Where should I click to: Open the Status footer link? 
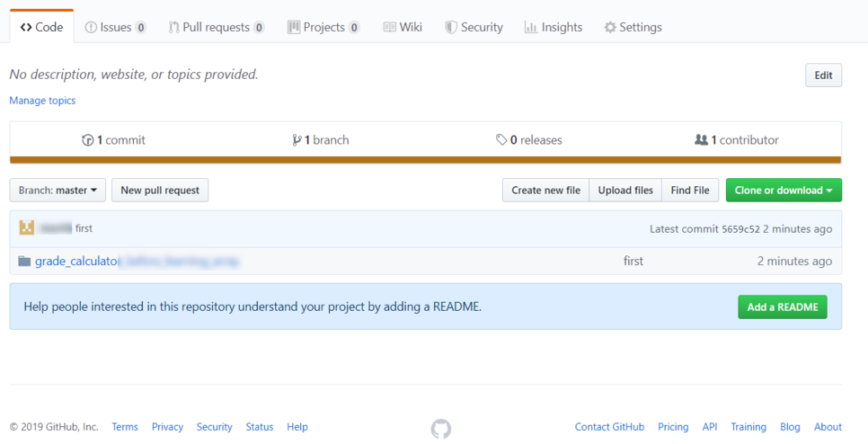pos(260,427)
